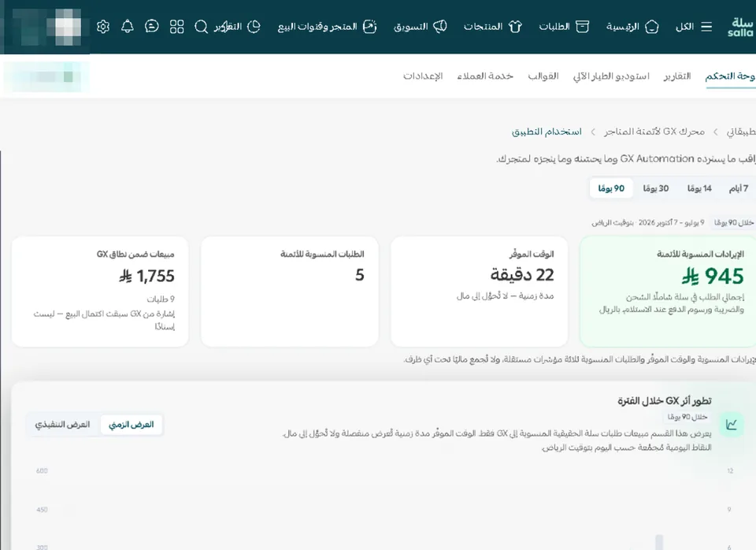Viewport: 756px width, 550px height.
Task: Open the settings gear icon
Action: tap(102, 27)
